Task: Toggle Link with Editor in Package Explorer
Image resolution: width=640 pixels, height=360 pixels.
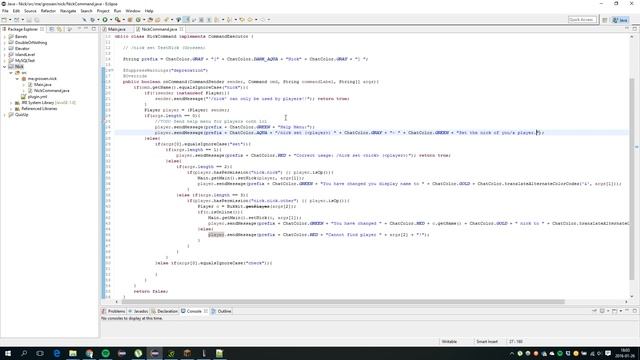Action: pos(60,29)
